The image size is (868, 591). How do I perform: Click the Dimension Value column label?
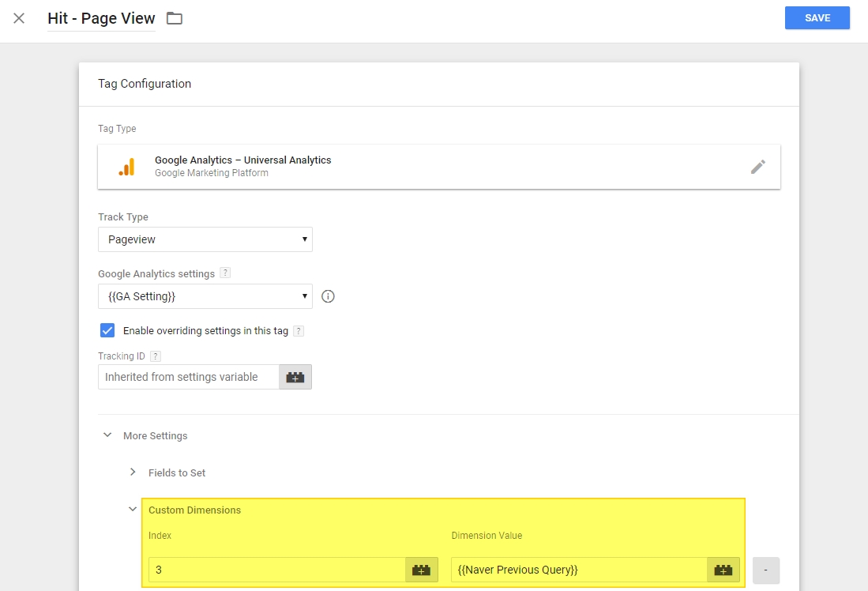(487, 536)
